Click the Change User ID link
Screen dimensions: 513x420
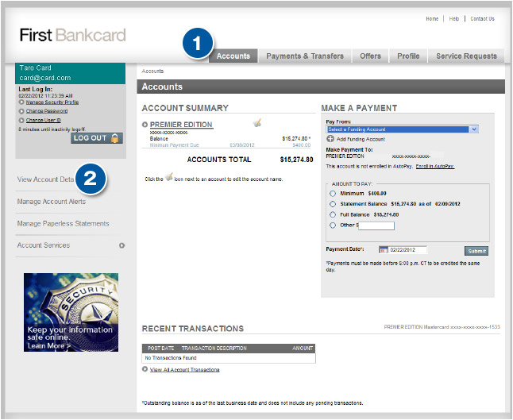click(x=43, y=120)
